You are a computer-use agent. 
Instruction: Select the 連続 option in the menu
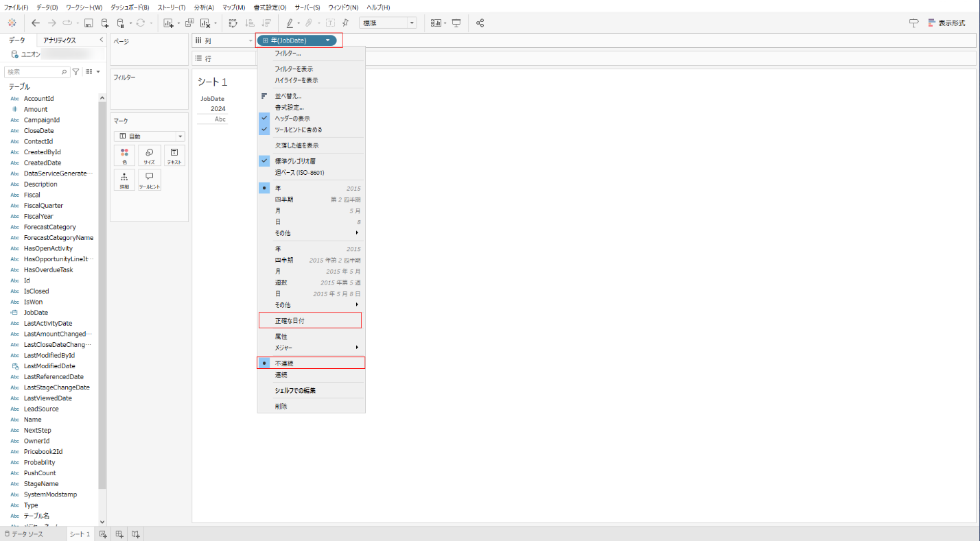coord(281,375)
